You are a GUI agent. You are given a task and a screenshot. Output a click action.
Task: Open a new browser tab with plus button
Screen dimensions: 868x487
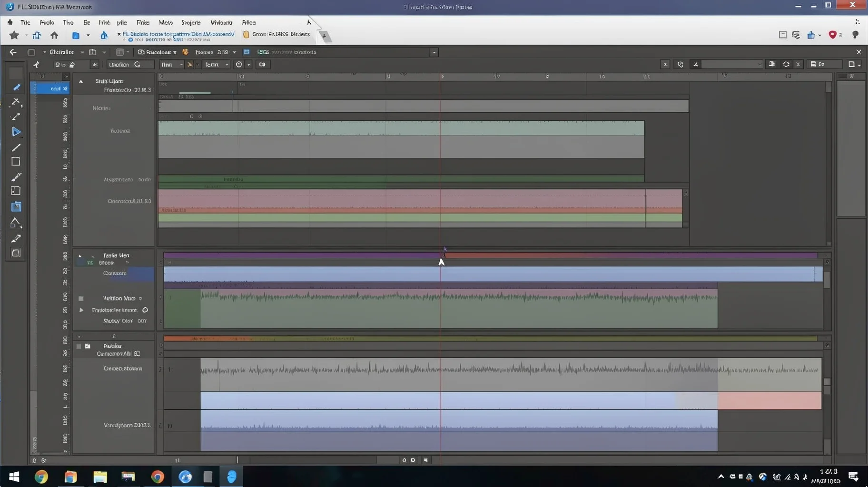tap(324, 36)
